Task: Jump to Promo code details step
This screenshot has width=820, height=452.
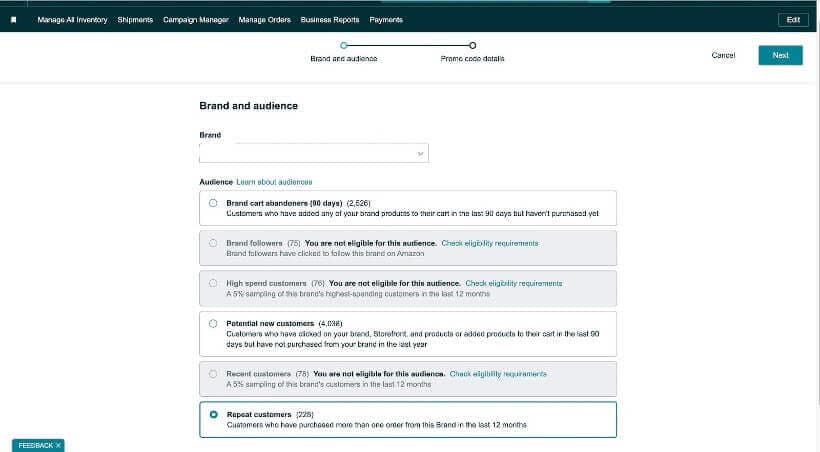Action: click(x=472, y=46)
